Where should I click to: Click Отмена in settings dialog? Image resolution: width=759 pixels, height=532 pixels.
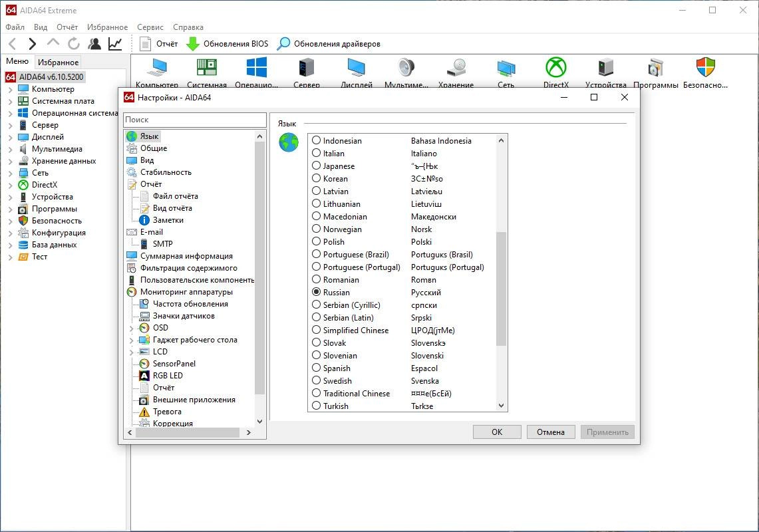tap(551, 432)
